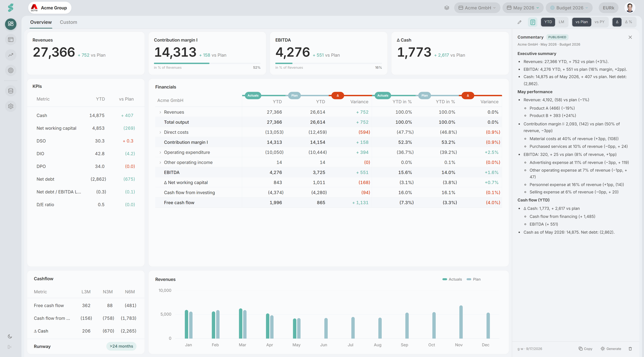Click the EBITDA percent of revenues bar

[329, 63]
